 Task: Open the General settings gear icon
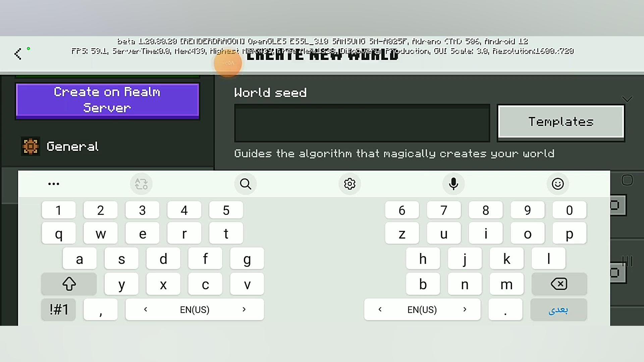31,146
